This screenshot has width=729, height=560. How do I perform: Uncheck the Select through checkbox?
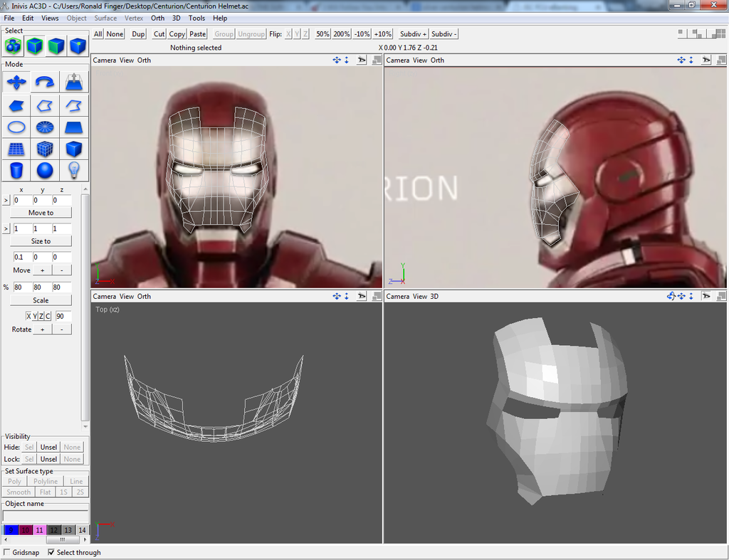pyautogui.click(x=51, y=552)
